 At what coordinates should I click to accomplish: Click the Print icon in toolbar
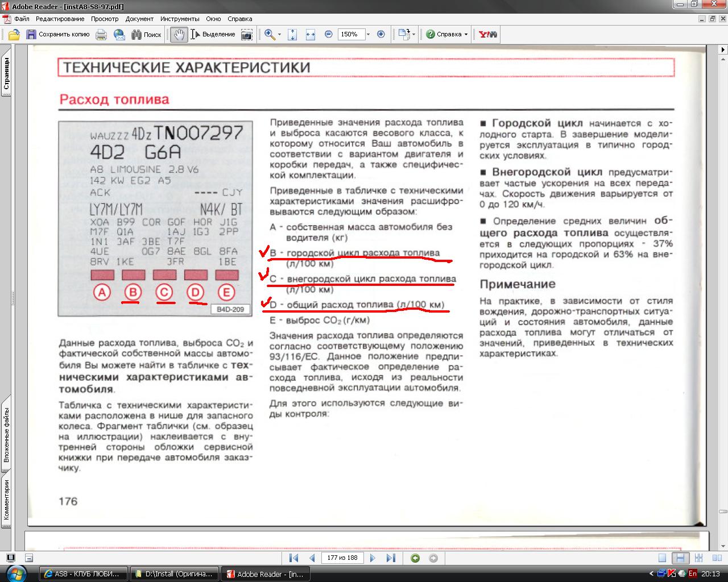101,35
